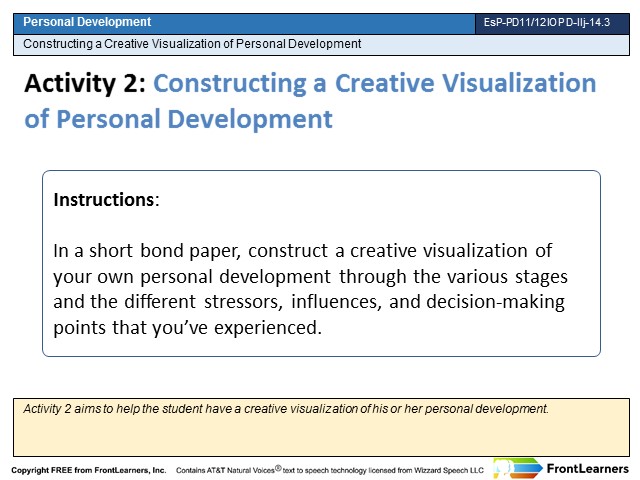640x480 pixels.
Task: Click the FrontLearners logo icon
Action: pyautogui.click(x=518, y=468)
